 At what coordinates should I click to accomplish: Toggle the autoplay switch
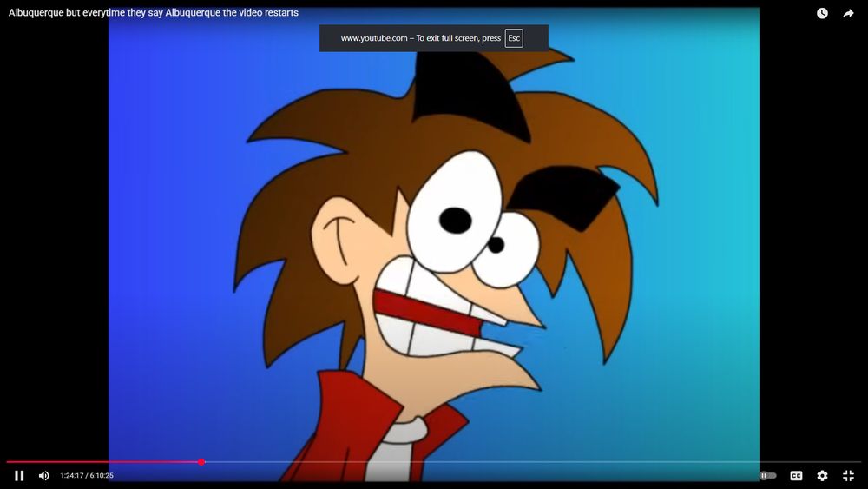click(x=768, y=476)
